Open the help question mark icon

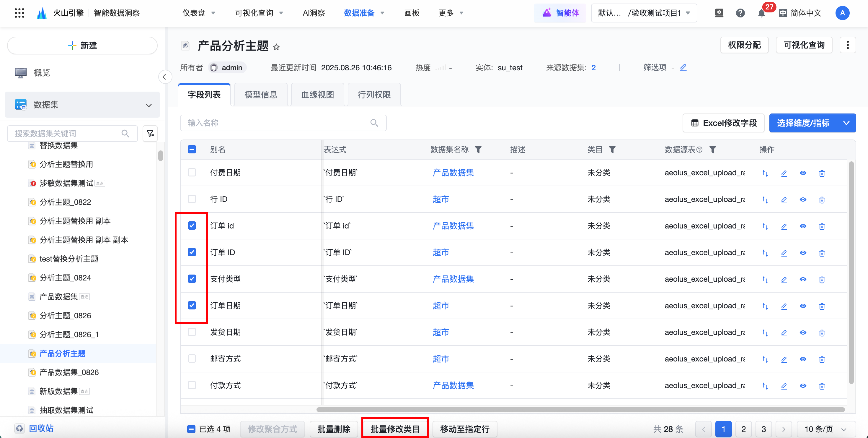coord(740,13)
